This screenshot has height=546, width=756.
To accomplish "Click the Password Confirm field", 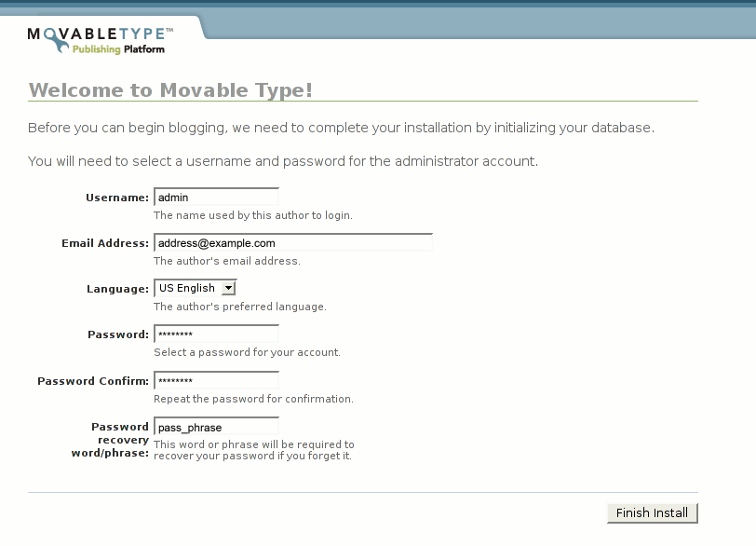I will 217,380.
